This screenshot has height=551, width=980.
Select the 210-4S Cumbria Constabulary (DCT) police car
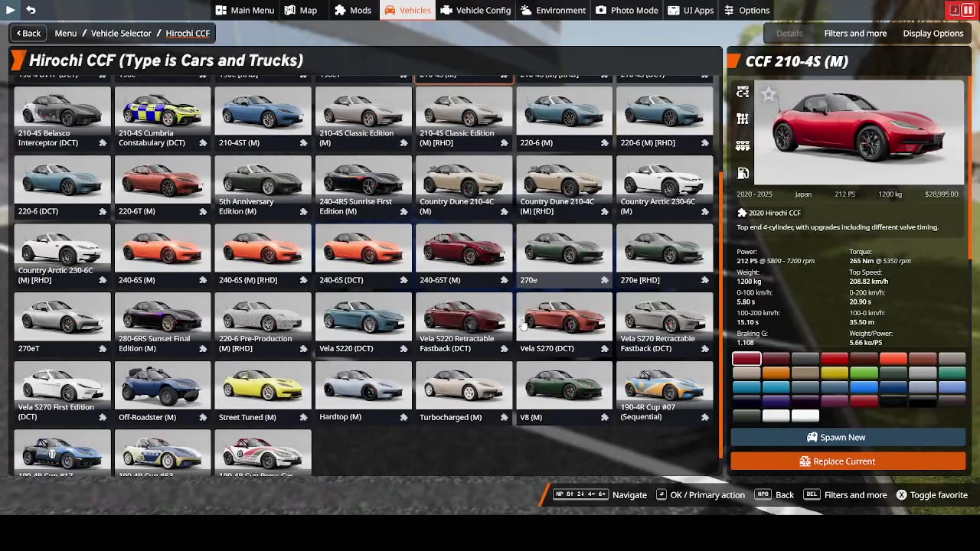click(x=162, y=117)
